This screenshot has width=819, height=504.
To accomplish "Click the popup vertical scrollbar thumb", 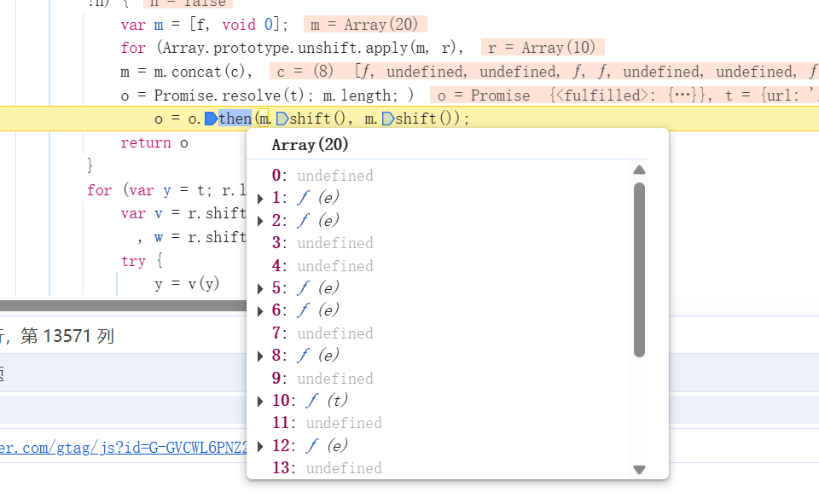I will 639,270.
